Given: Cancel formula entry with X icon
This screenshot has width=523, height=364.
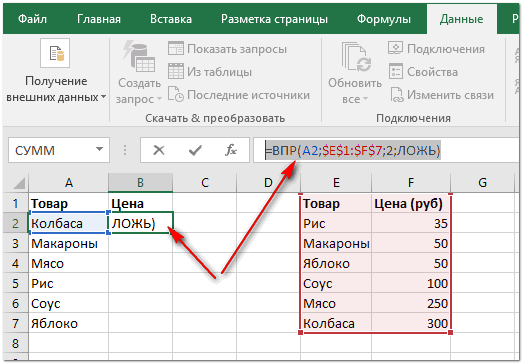Looking at the screenshot, I should [x=159, y=150].
